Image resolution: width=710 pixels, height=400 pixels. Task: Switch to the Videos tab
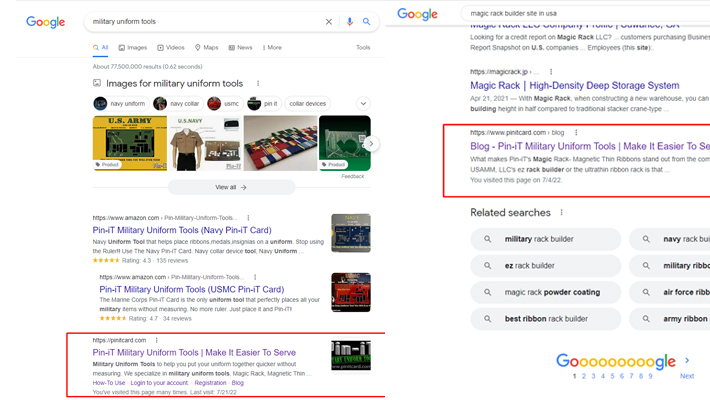(x=171, y=48)
